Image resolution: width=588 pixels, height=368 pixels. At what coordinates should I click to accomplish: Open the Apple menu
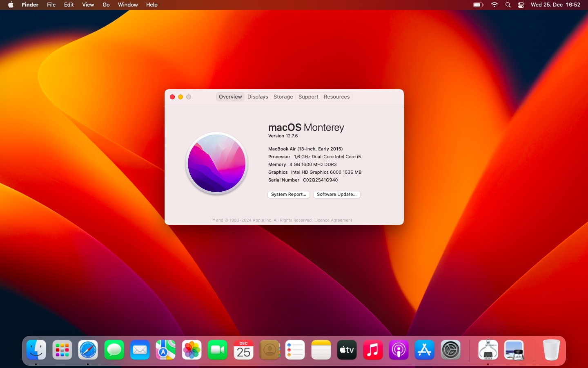click(x=11, y=5)
